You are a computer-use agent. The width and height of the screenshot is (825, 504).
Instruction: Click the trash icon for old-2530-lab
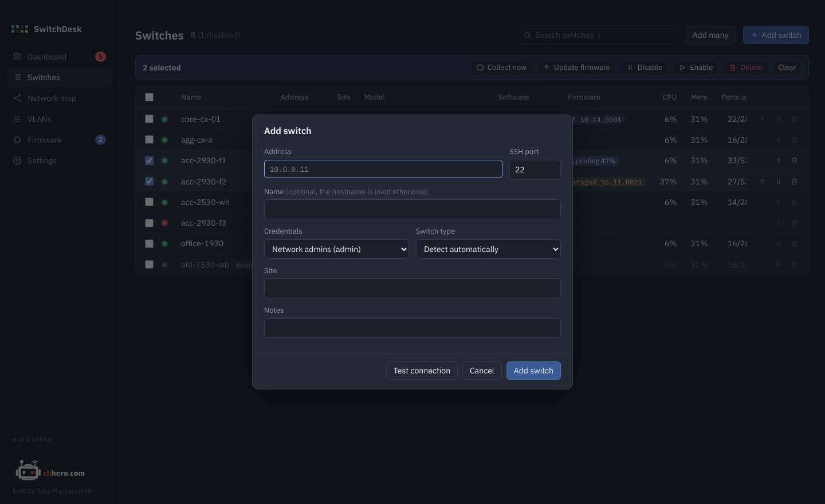795,265
